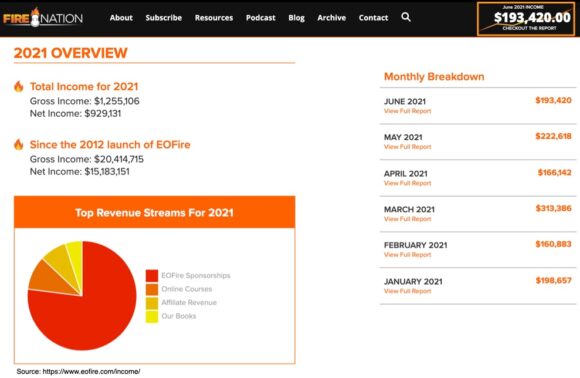Open the Resources menu
The height and width of the screenshot is (378, 580).
pyautogui.click(x=214, y=18)
